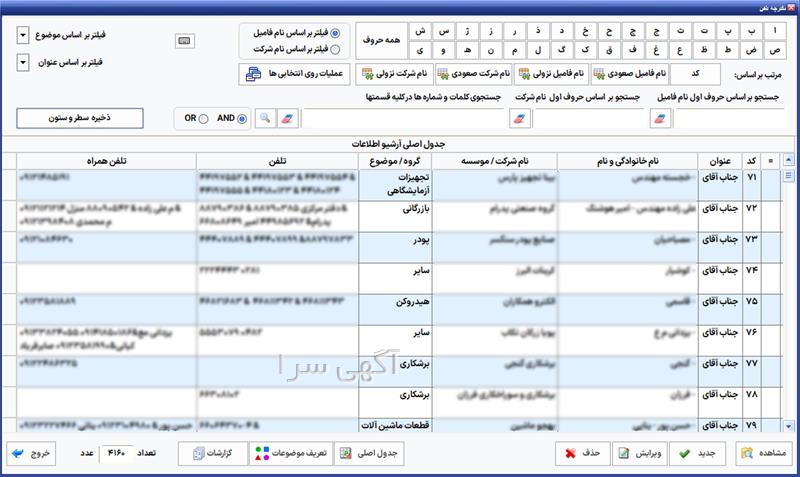The height and width of the screenshot is (477, 800).
Task: Select the row with code ۷۱
Action: click(x=392, y=185)
